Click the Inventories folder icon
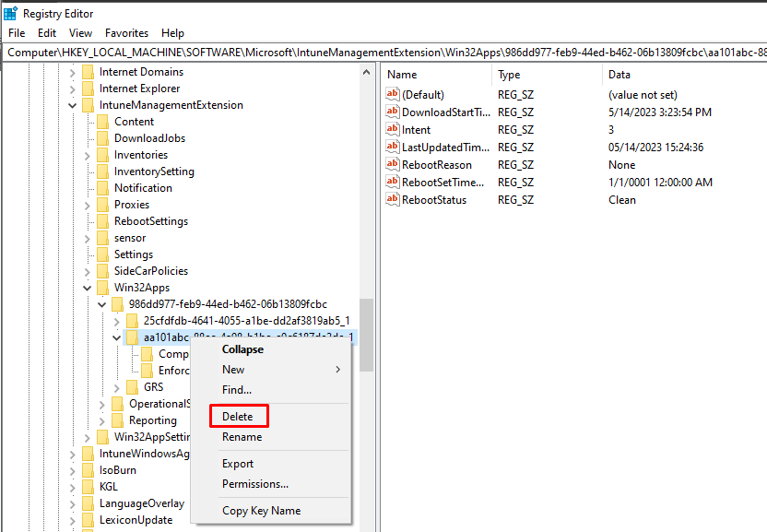 pyautogui.click(x=102, y=155)
